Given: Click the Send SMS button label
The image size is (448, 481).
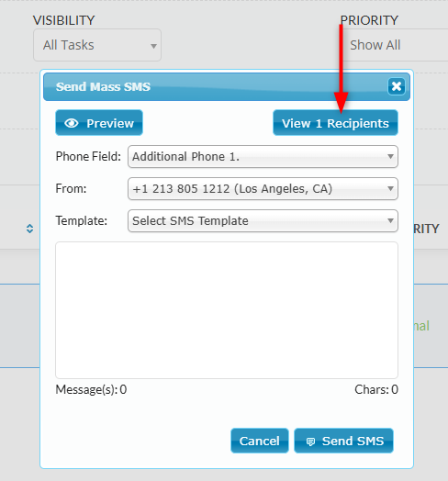Looking at the screenshot, I should click(353, 442).
